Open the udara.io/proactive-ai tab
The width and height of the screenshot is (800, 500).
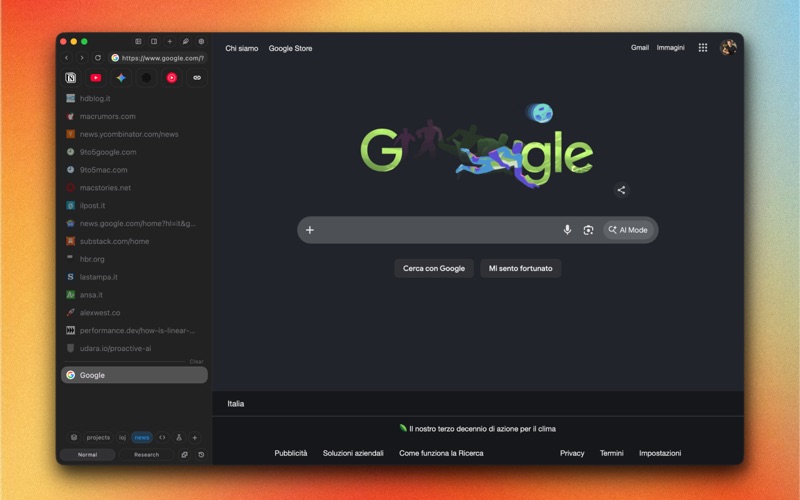pos(134,348)
